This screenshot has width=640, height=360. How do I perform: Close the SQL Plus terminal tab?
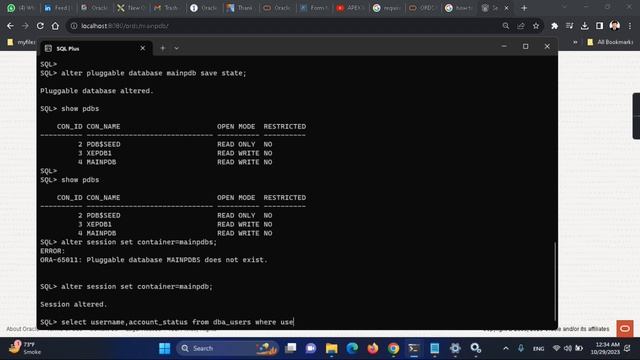coord(142,48)
